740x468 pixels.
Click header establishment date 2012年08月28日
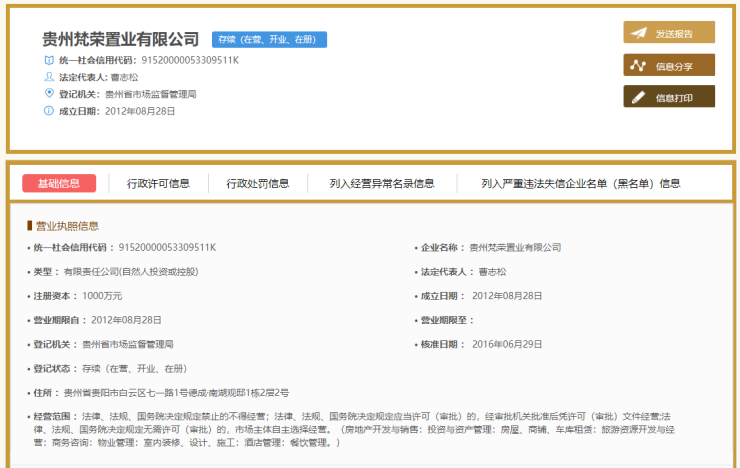point(140,111)
